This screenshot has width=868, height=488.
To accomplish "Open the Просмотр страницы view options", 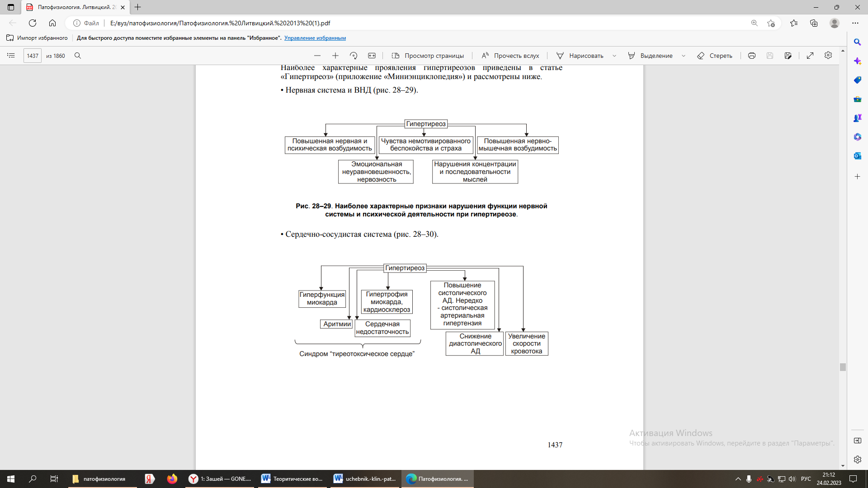I will [x=428, y=56].
